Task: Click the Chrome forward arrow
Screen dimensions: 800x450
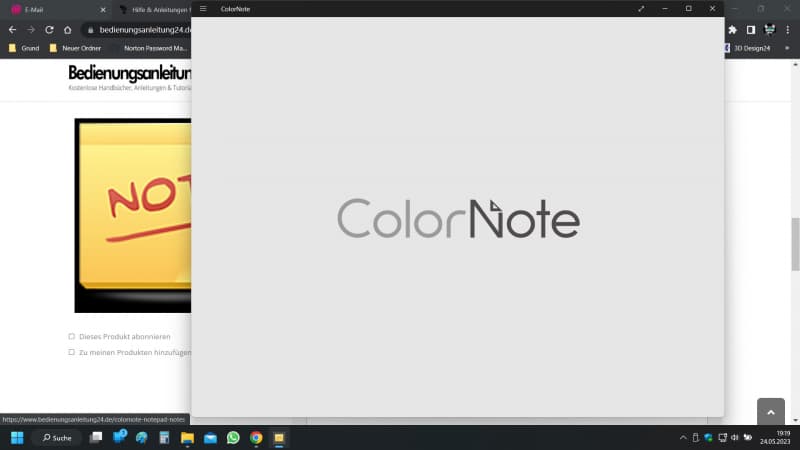Action: 31,30
